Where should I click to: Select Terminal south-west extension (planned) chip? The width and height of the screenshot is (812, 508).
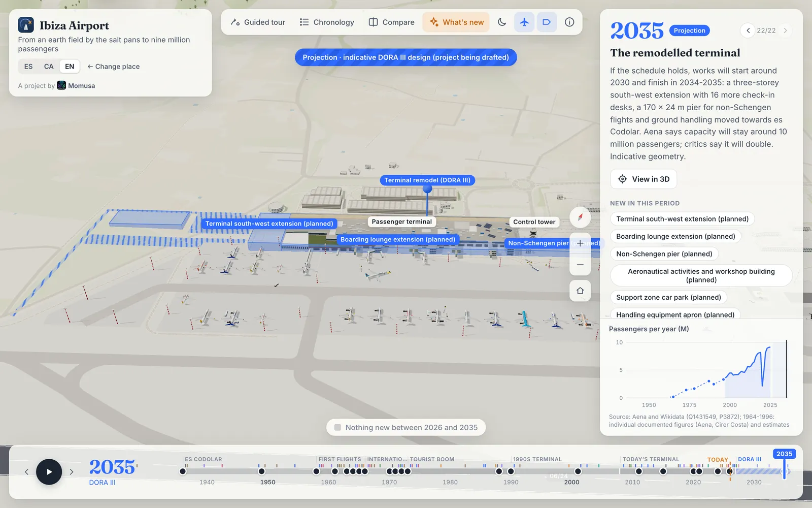(682, 219)
